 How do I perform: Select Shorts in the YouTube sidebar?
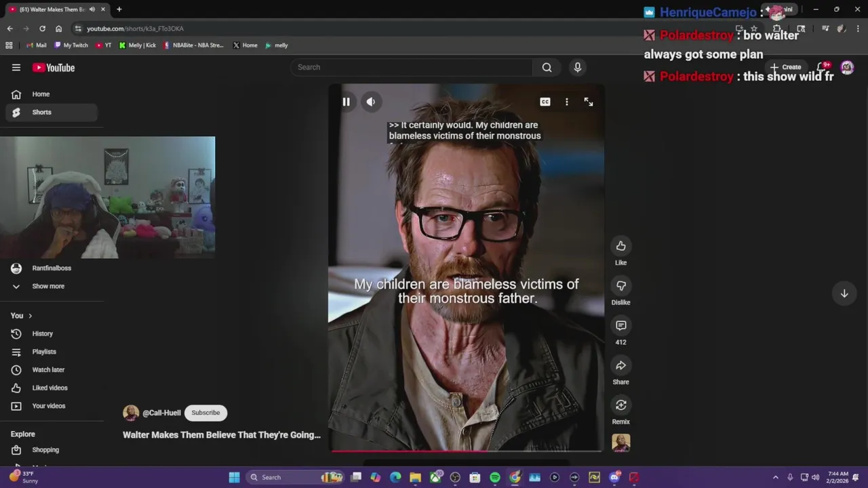52,113
